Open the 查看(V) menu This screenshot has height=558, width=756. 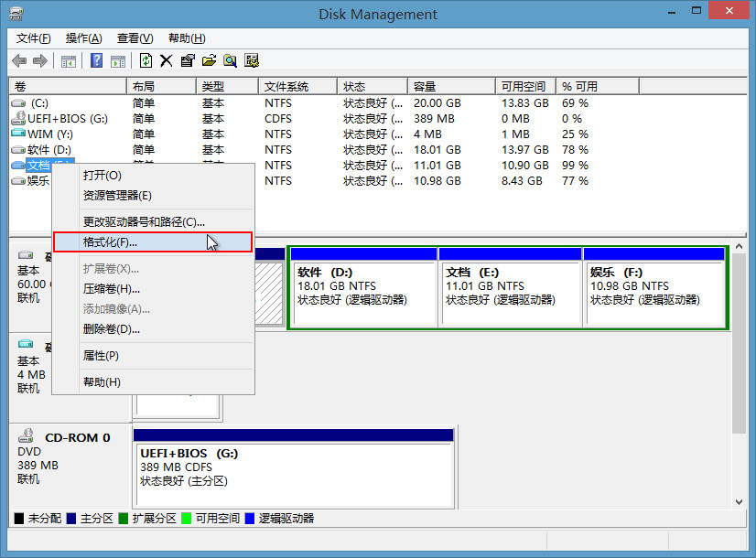[x=135, y=38]
